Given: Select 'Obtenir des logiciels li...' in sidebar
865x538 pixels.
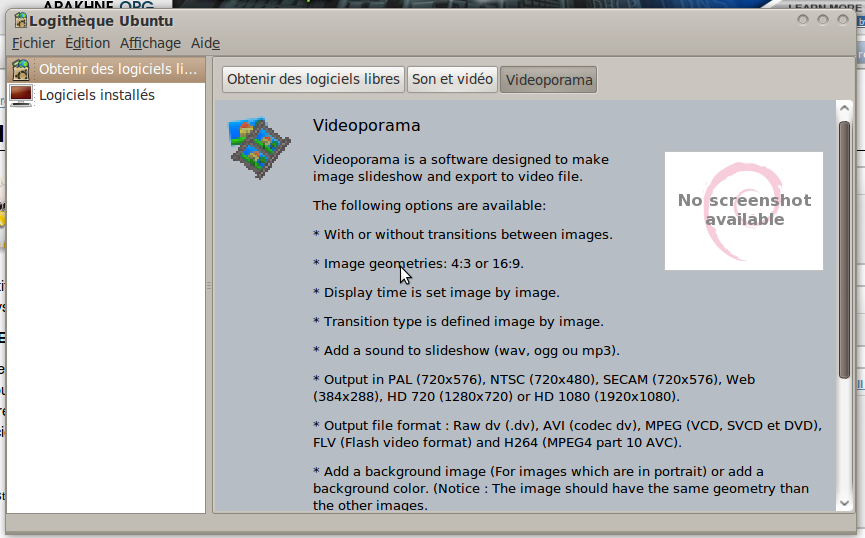Looking at the screenshot, I should [x=106, y=70].
